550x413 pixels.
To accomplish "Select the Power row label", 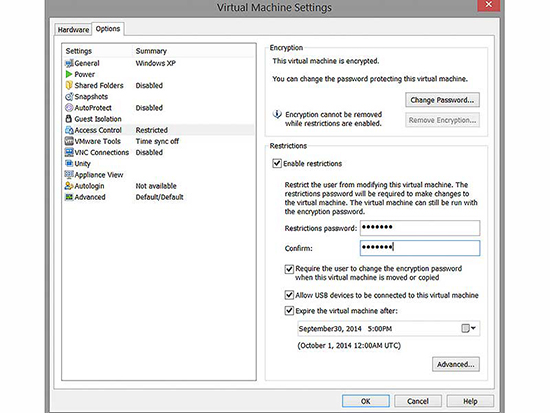I will coord(85,74).
